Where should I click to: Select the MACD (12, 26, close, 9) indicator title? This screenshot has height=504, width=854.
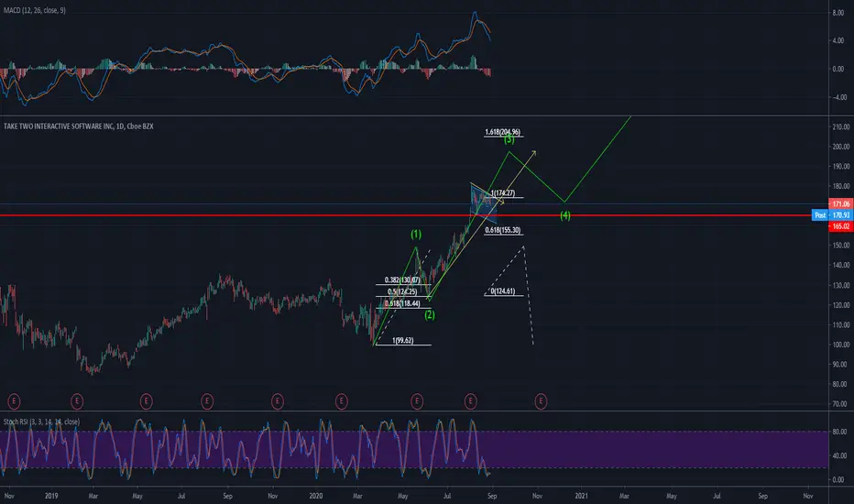(34, 10)
